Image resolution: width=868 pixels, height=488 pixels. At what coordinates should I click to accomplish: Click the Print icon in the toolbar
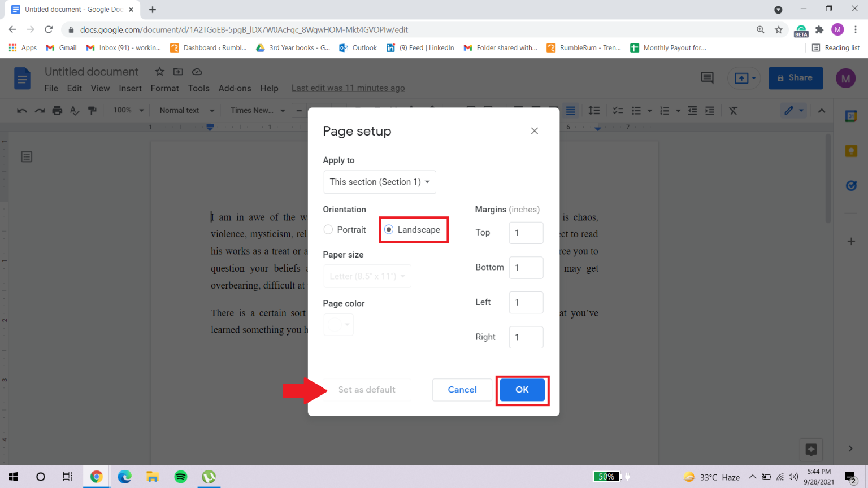click(x=57, y=110)
